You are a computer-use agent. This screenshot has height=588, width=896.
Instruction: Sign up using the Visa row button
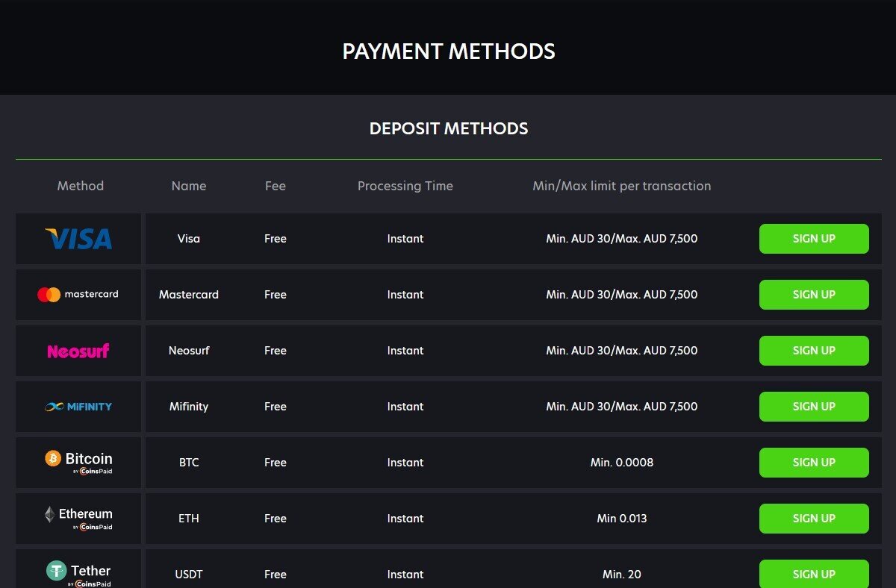pyautogui.click(x=814, y=239)
